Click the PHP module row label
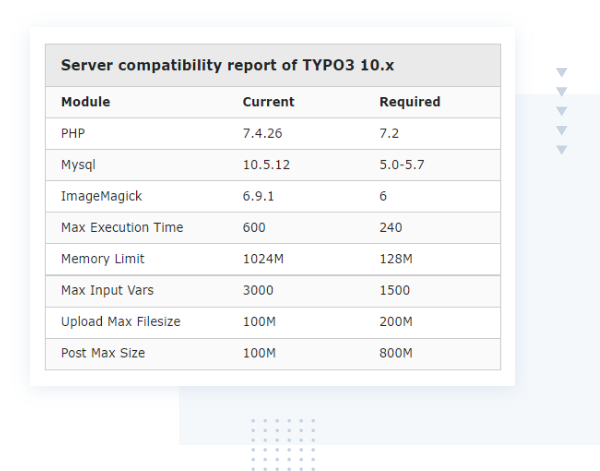Image resolution: width=600 pixels, height=471 pixels. point(73,133)
